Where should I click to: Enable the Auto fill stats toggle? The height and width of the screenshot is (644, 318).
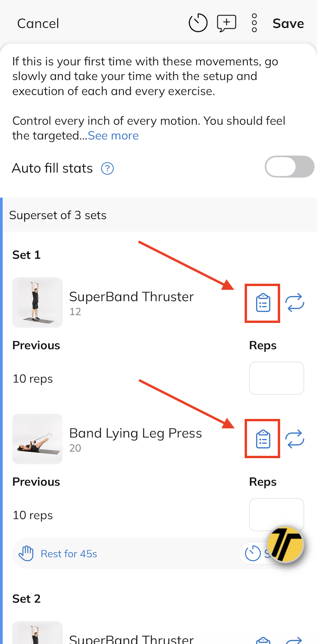pos(289,167)
